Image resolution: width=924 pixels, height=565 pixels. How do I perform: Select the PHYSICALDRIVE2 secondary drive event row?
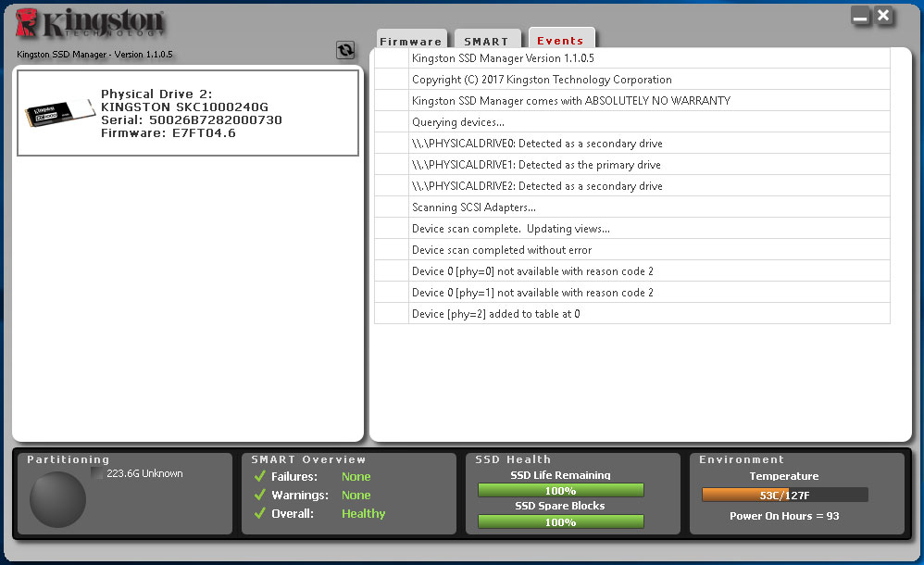pyautogui.click(x=631, y=185)
